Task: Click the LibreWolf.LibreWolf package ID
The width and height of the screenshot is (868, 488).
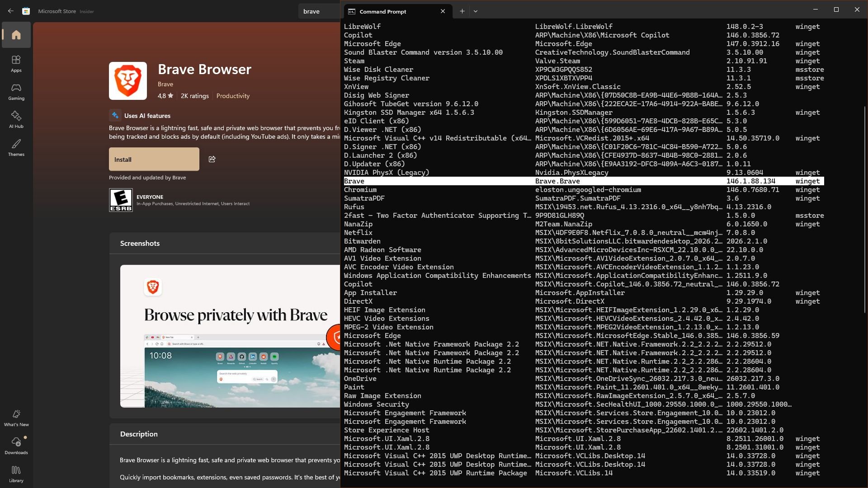Action: point(574,27)
